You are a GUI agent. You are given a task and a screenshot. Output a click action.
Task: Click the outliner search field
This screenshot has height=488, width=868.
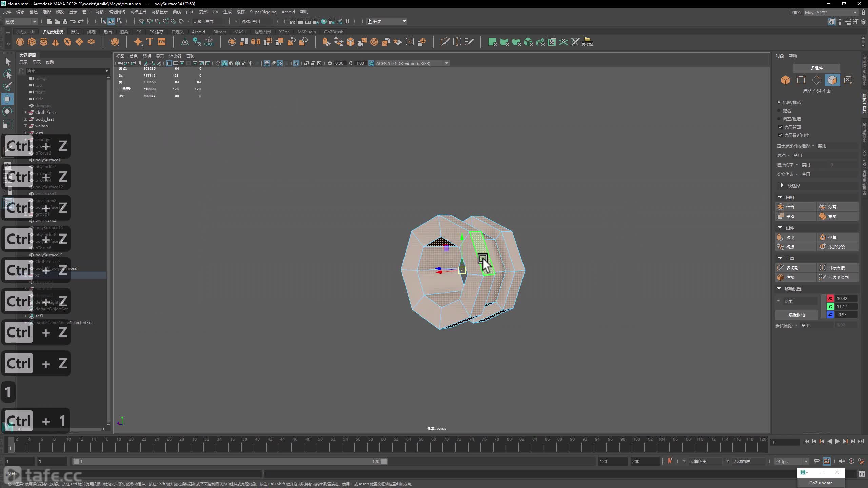[67, 71]
